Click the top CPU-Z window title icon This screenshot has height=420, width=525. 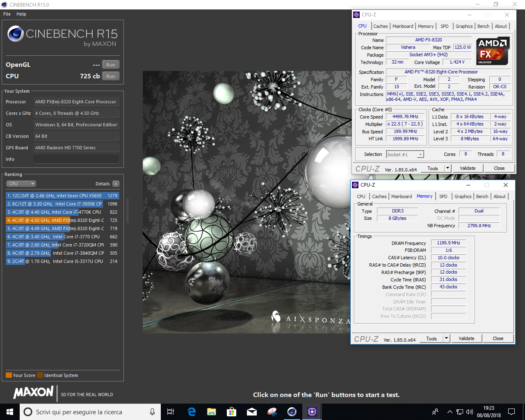[x=356, y=15]
